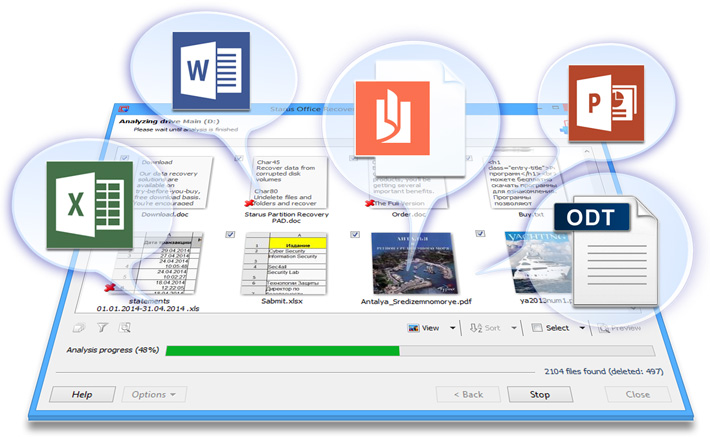Click the Sort toolbar label
710x437 pixels.
pyautogui.click(x=492, y=328)
